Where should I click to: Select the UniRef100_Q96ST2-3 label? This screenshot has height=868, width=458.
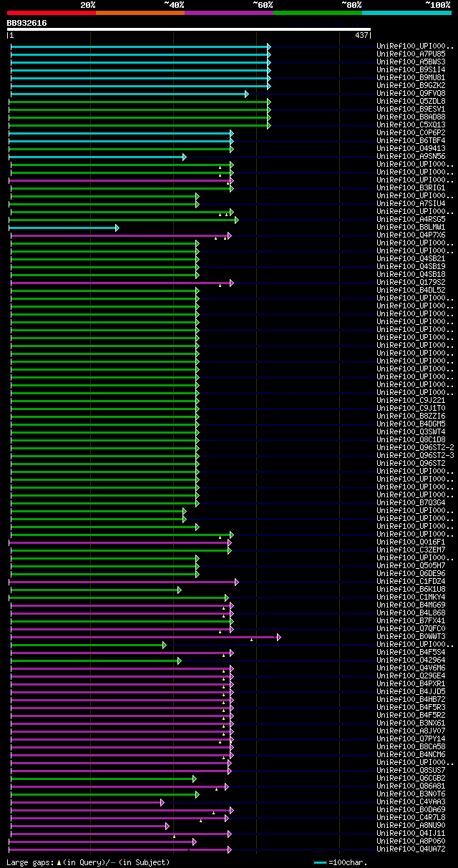click(415, 455)
